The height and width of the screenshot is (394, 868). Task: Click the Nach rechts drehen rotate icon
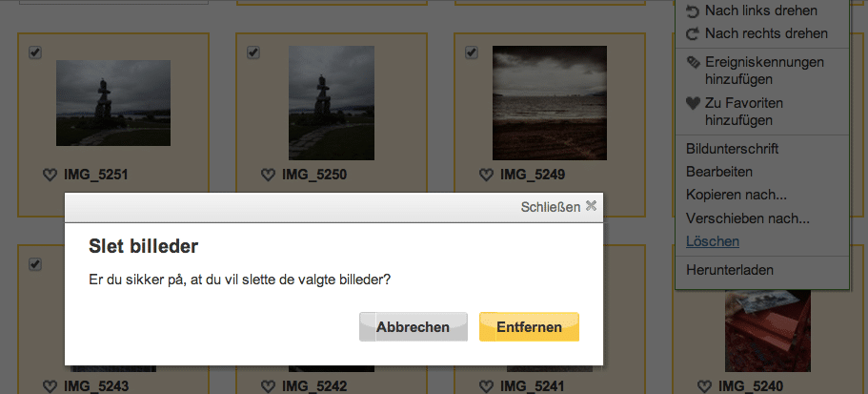coord(693,33)
